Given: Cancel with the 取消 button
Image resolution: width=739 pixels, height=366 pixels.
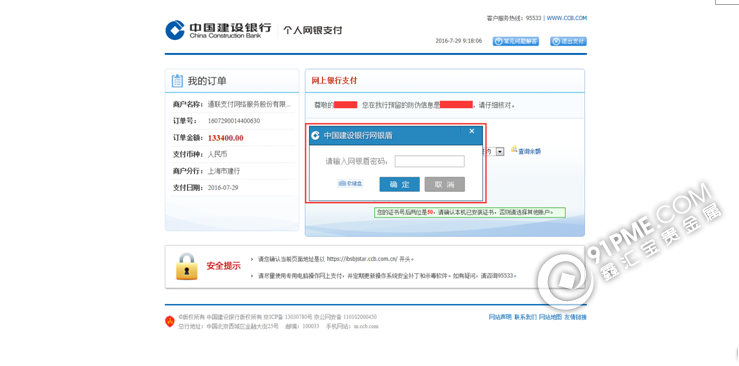Looking at the screenshot, I should click(444, 184).
